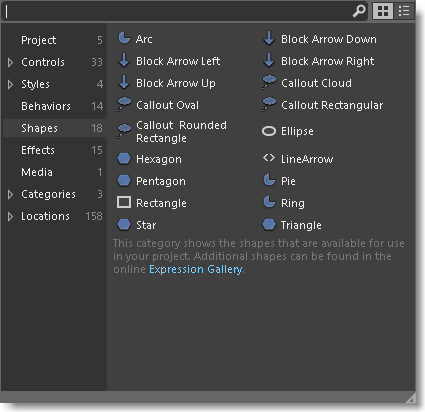Click the Categories label
Viewport: 425px width, 412px height.
[x=48, y=194]
